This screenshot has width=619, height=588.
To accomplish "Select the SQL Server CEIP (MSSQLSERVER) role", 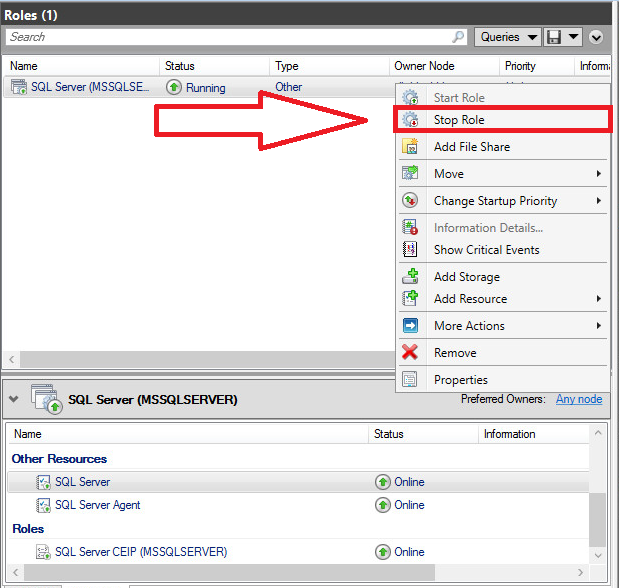I will pos(140,552).
